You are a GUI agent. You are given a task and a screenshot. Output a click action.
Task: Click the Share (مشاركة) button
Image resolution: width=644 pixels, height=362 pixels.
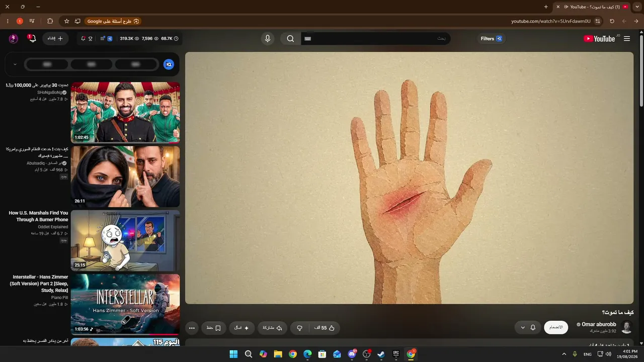coord(273,328)
